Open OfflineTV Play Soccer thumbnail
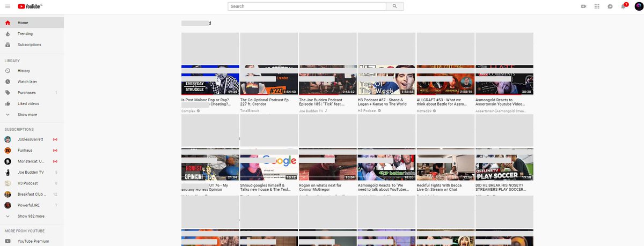 [504, 165]
